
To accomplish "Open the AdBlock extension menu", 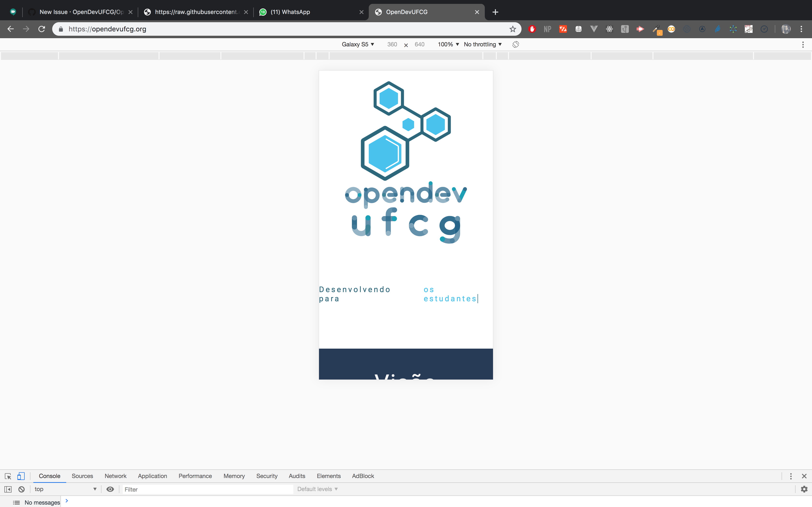I will coord(532,29).
